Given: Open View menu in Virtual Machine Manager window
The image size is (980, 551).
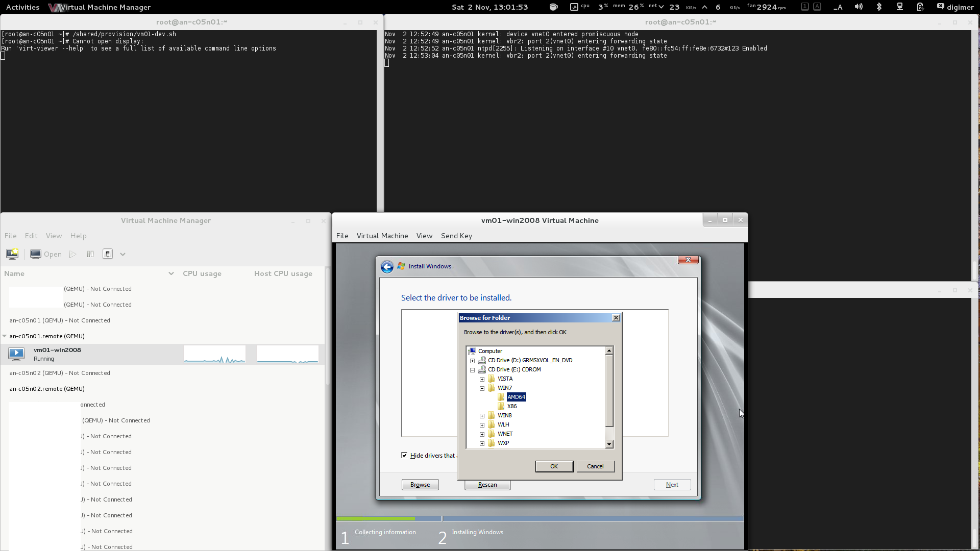Looking at the screenshot, I should [x=54, y=236].
